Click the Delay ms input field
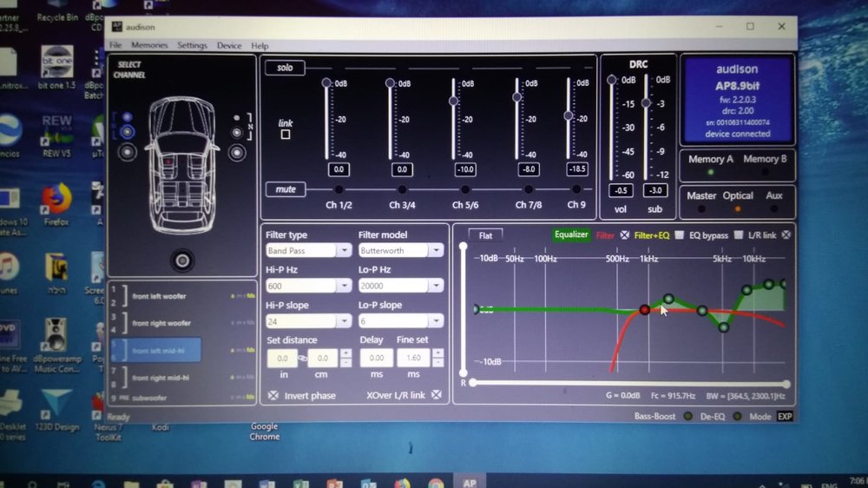Viewport: 868px width, 488px height. tap(377, 358)
